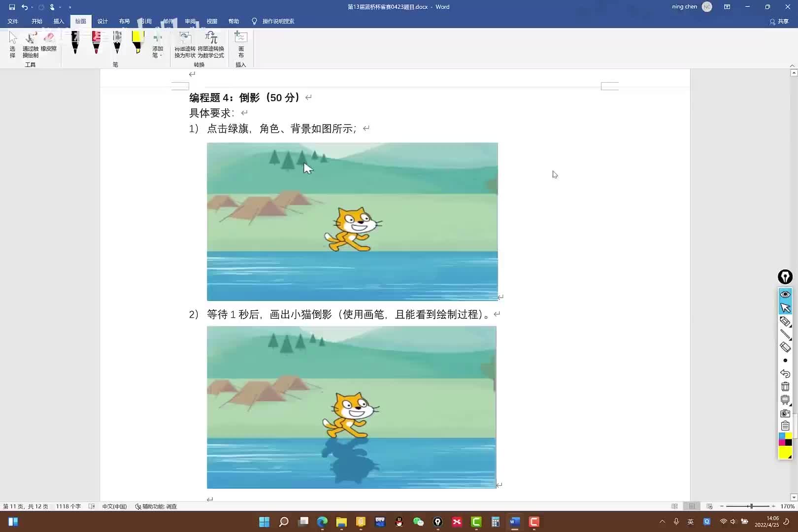
Task: Switch to Web Layout view
Action: click(x=709, y=506)
